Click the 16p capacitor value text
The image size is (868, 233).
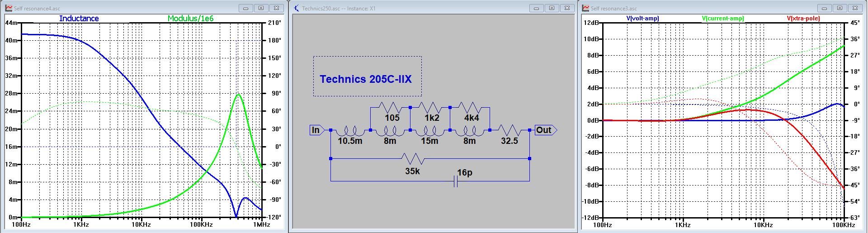pyautogui.click(x=465, y=172)
